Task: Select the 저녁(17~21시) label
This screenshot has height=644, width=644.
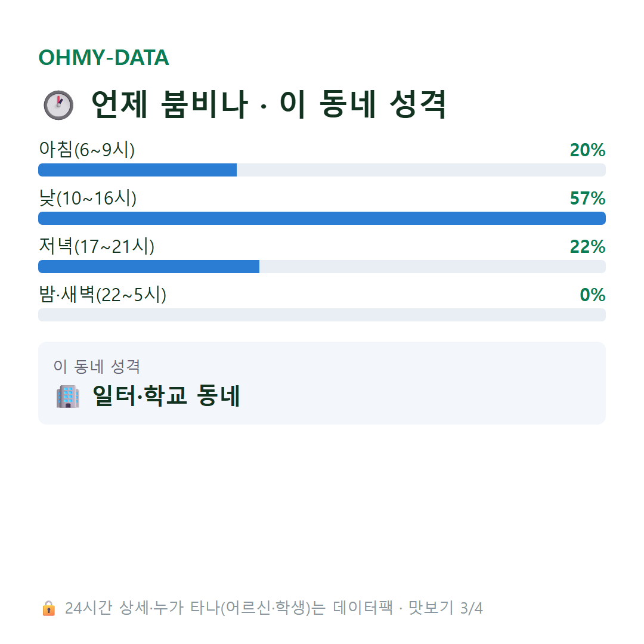Action: pyautogui.click(x=97, y=246)
